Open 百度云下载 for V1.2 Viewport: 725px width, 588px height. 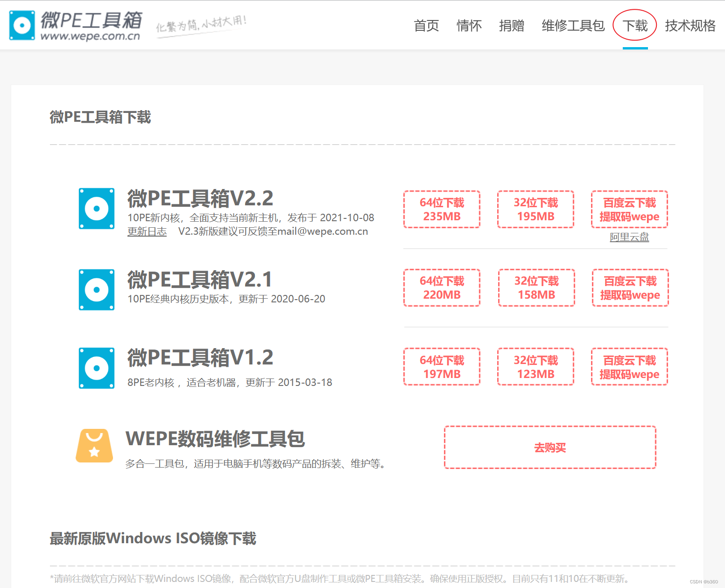(629, 366)
